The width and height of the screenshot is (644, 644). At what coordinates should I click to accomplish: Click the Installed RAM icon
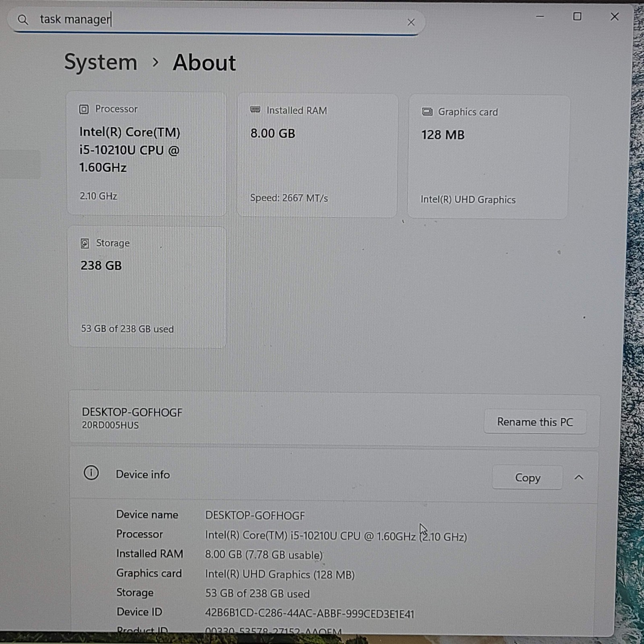pyautogui.click(x=255, y=109)
